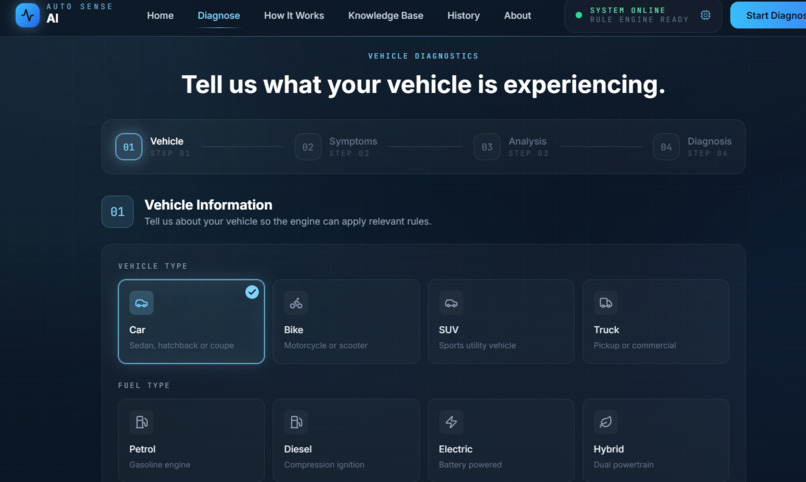This screenshot has width=806, height=482.
Task: Choose SUV as vehicle type
Action: pos(501,322)
